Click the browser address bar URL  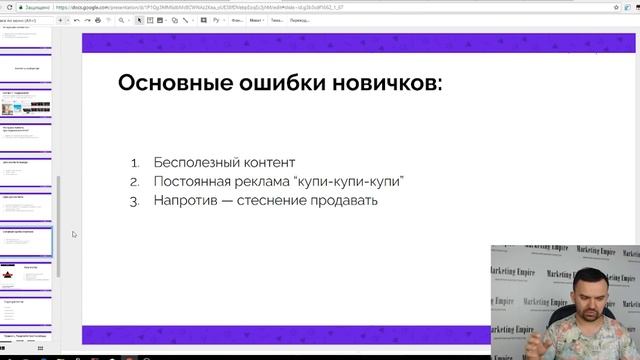(x=200, y=7)
